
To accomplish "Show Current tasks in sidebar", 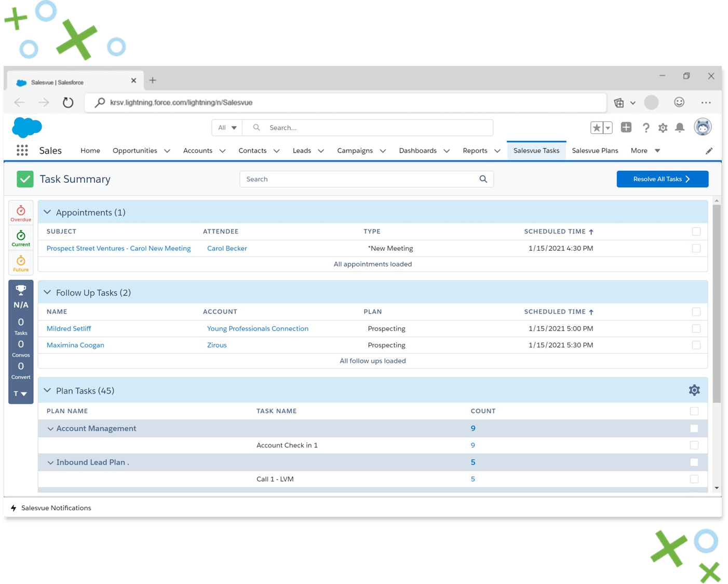I will (x=21, y=238).
